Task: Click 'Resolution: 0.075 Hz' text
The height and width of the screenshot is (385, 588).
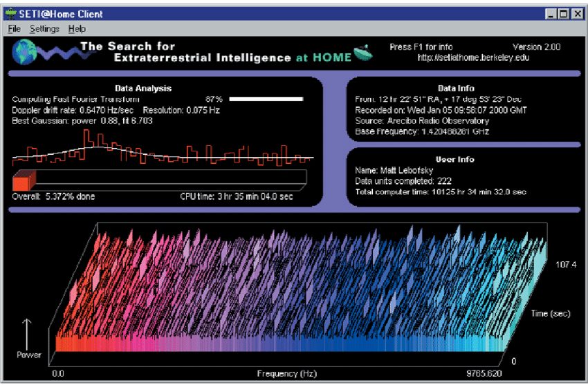Action: click(181, 110)
